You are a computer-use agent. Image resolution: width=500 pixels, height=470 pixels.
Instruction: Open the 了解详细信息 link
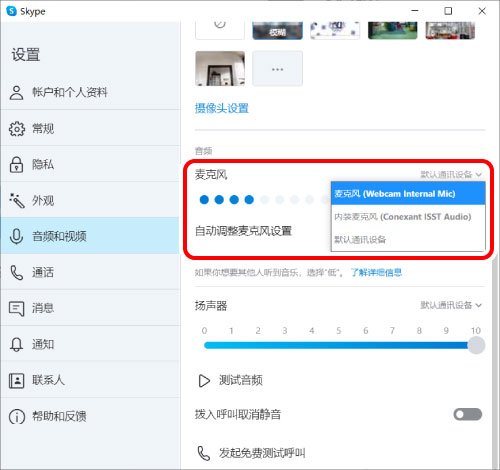click(376, 273)
